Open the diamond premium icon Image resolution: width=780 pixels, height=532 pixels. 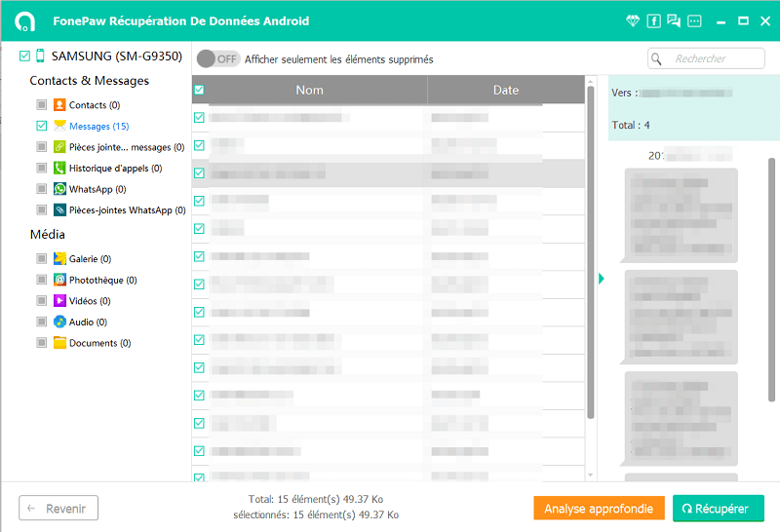632,20
